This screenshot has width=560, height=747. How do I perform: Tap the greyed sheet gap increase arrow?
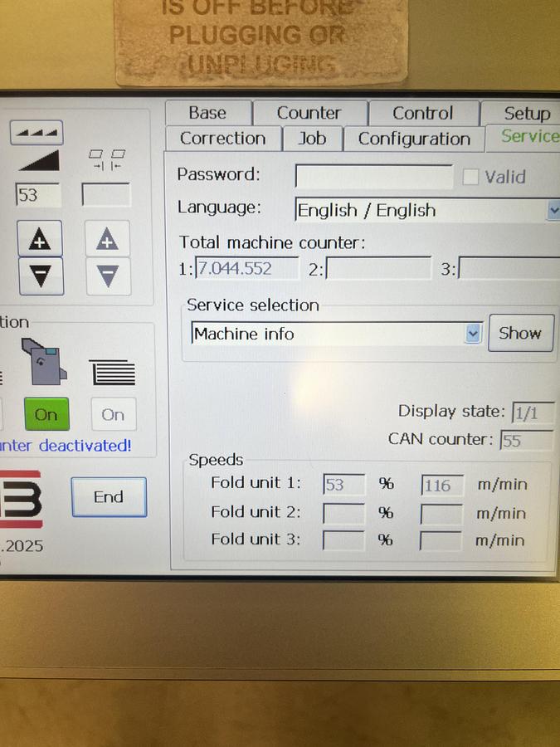click(x=107, y=240)
